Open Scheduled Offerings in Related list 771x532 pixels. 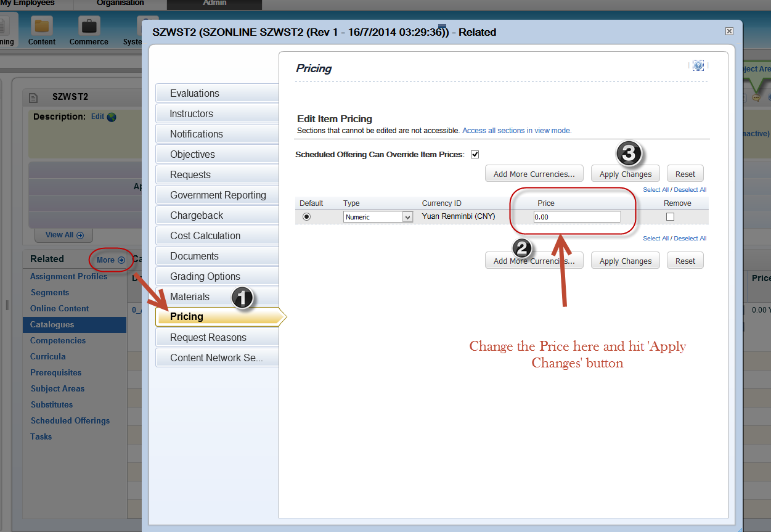pos(70,420)
